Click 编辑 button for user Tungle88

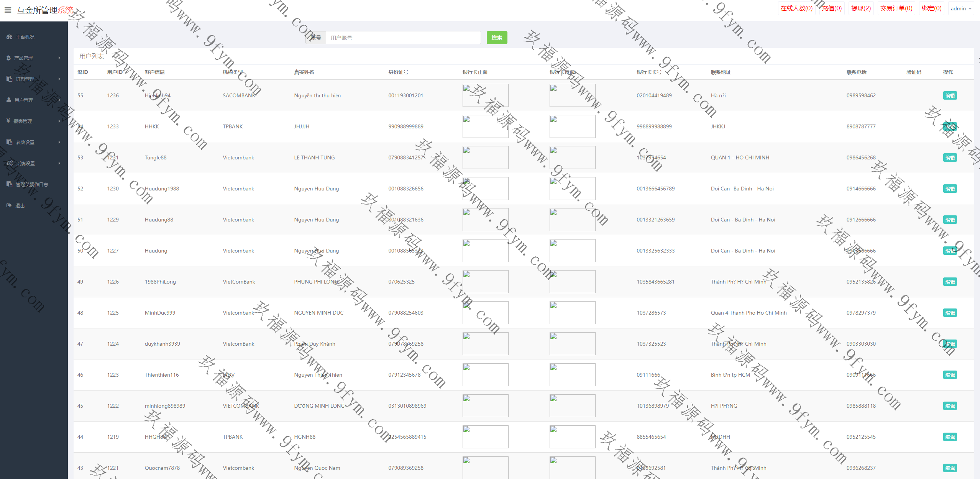coord(950,157)
